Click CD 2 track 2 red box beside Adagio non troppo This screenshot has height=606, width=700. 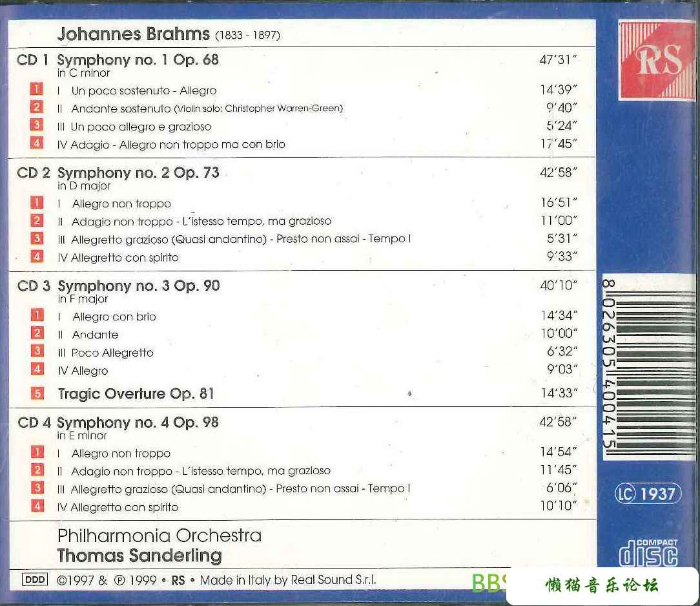click(x=37, y=220)
